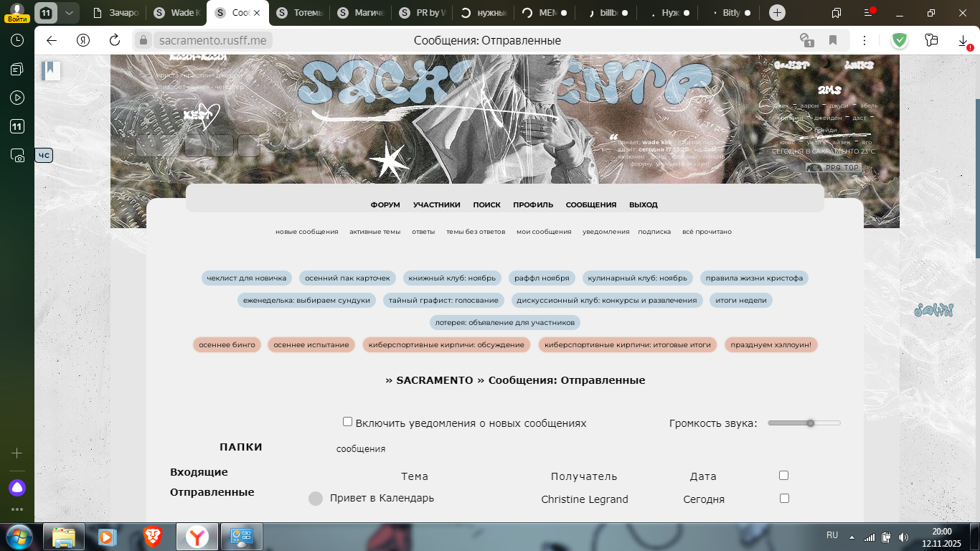Open 'новые сообщения' link
The image size is (980, 551).
[307, 232]
